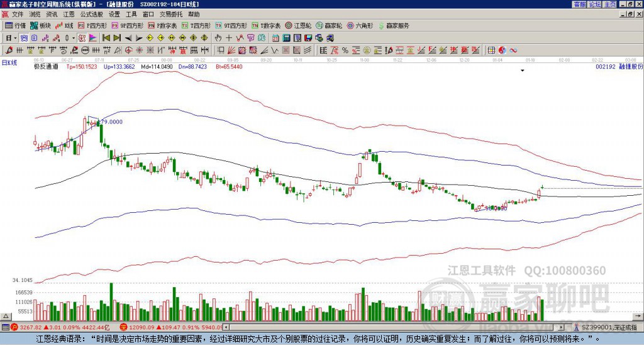644x345 pixels.
Task: Open the T数字表 tool
Action: (266, 25)
